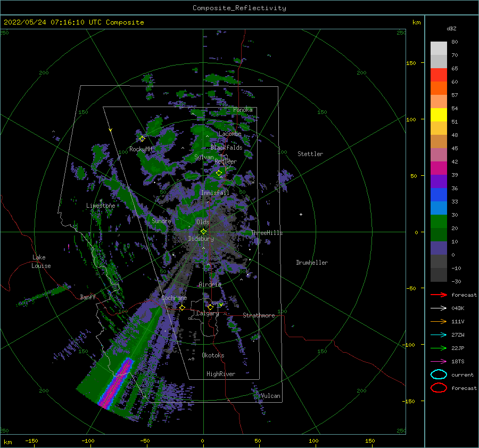The width and height of the screenshot is (479, 448).
Task: Click the ThreeHills label
Action: [267, 233]
